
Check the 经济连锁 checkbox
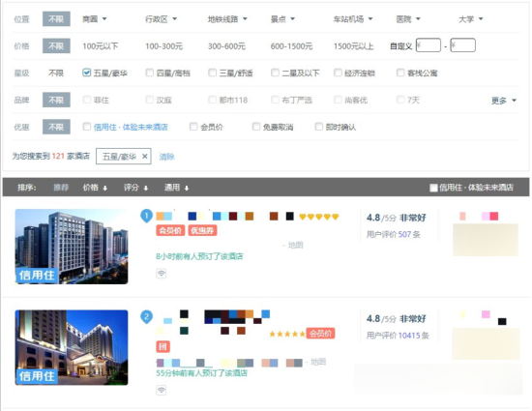tap(338, 73)
